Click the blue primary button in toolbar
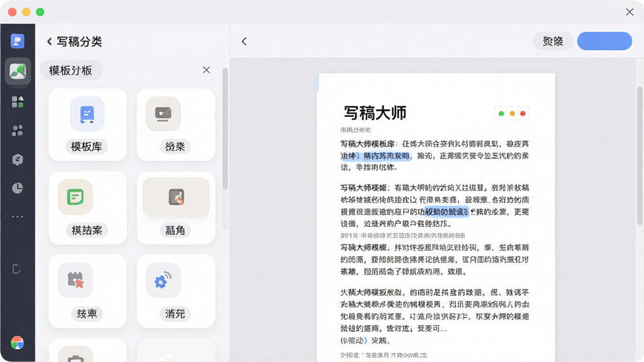 coord(604,41)
